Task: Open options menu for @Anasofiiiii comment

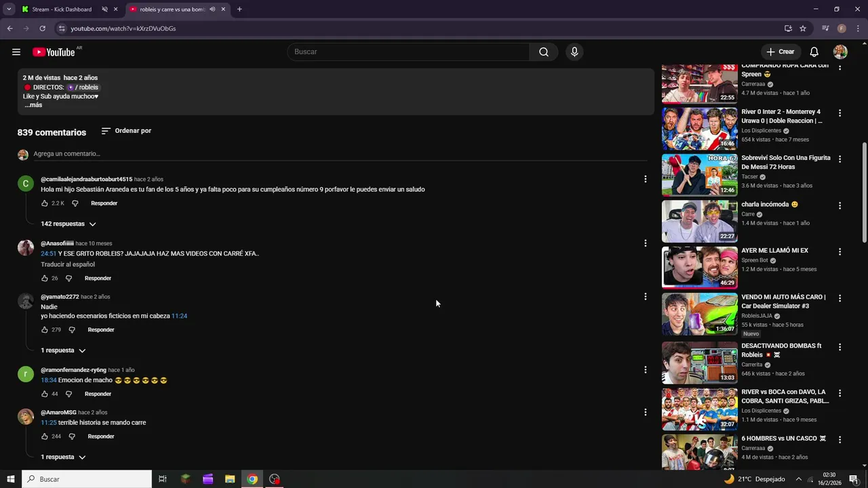Action: point(645,243)
